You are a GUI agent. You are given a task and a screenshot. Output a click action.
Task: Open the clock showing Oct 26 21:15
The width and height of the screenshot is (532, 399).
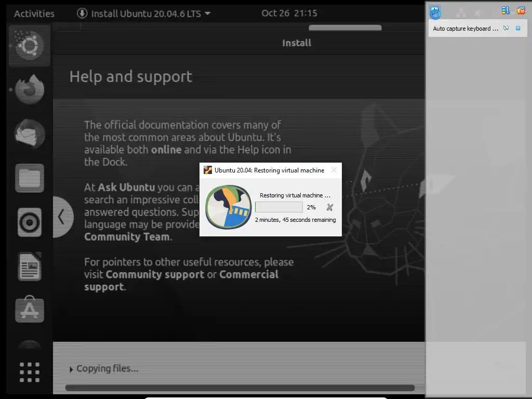pyautogui.click(x=289, y=13)
